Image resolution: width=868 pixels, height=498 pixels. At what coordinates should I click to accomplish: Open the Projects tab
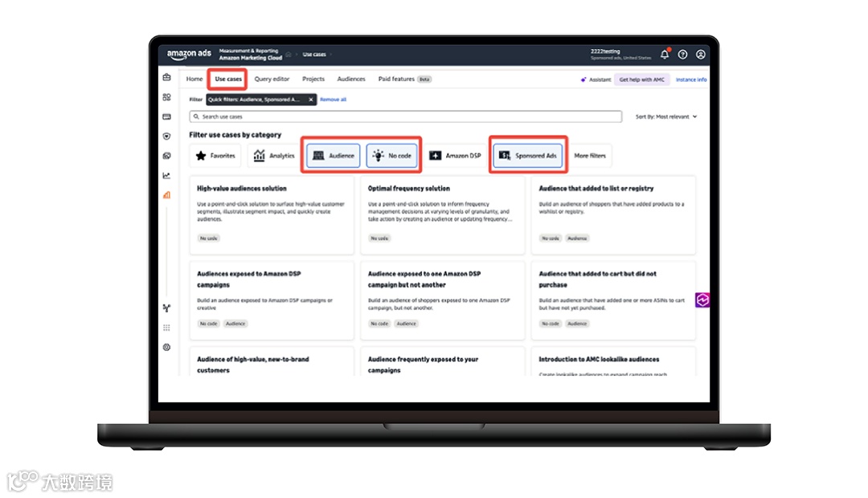[313, 80]
